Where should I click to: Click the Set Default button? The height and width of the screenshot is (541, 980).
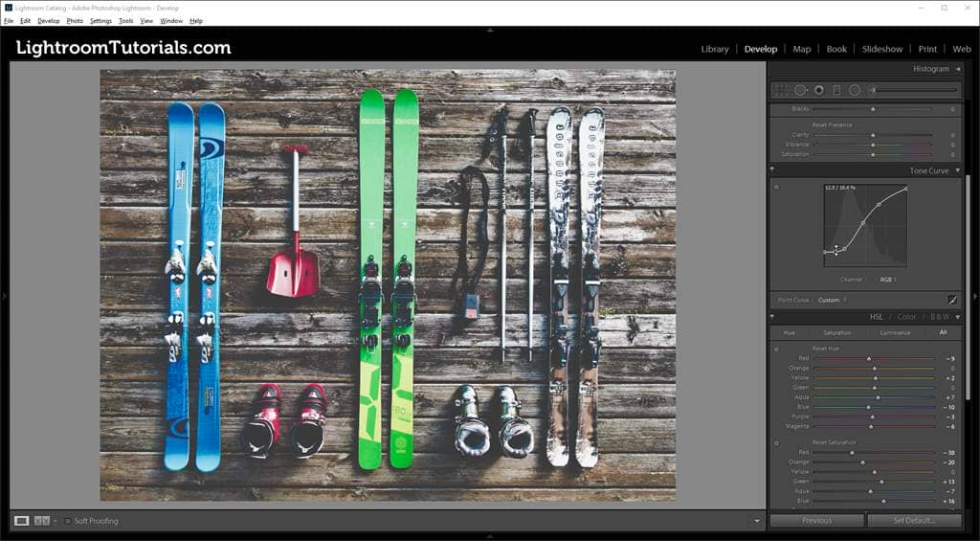(x=914, y=521)
